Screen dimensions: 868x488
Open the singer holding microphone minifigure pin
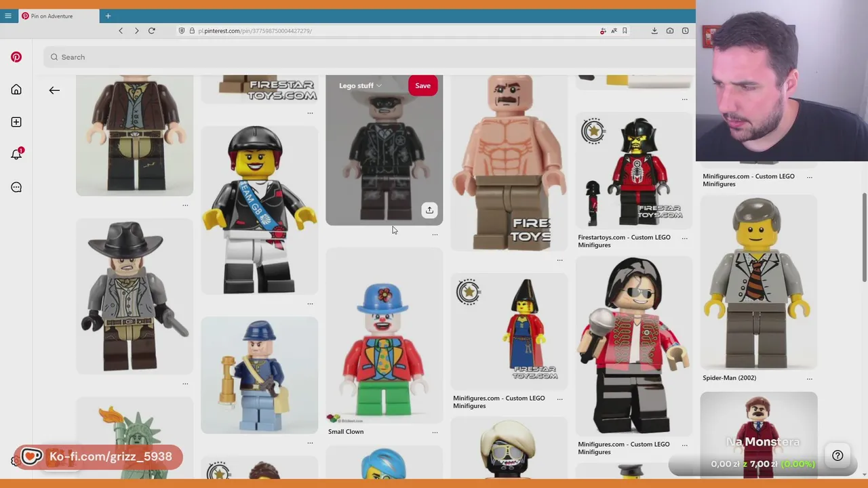633,346
